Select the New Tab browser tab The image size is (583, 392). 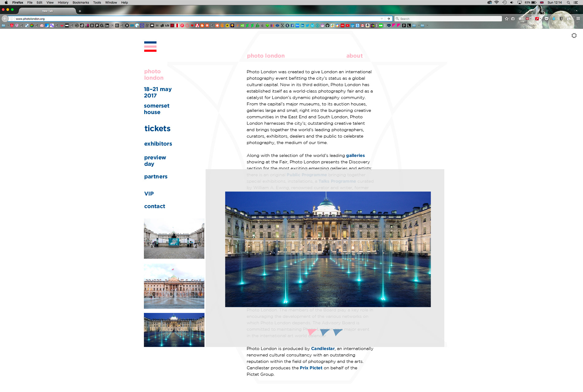(x=47, y=11)
